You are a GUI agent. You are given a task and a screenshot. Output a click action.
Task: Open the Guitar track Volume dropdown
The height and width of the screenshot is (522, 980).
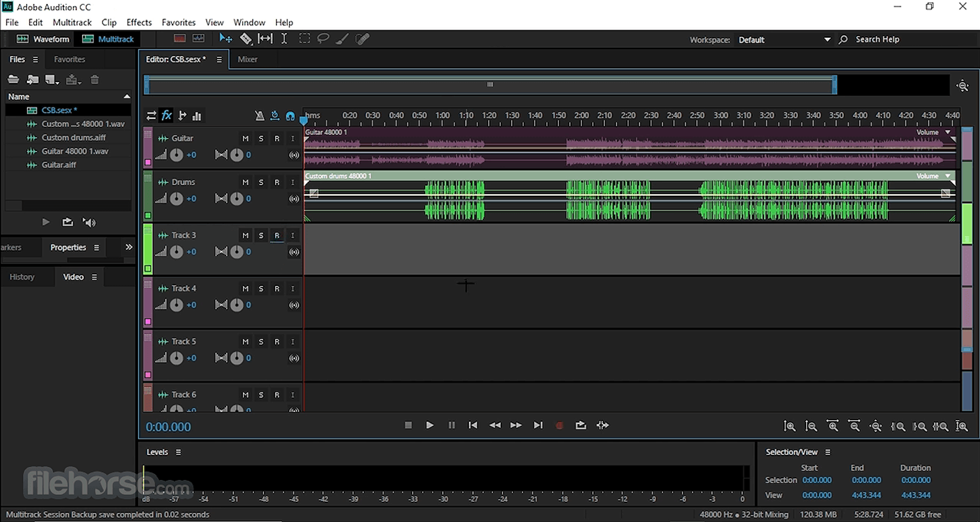(948, 132)
